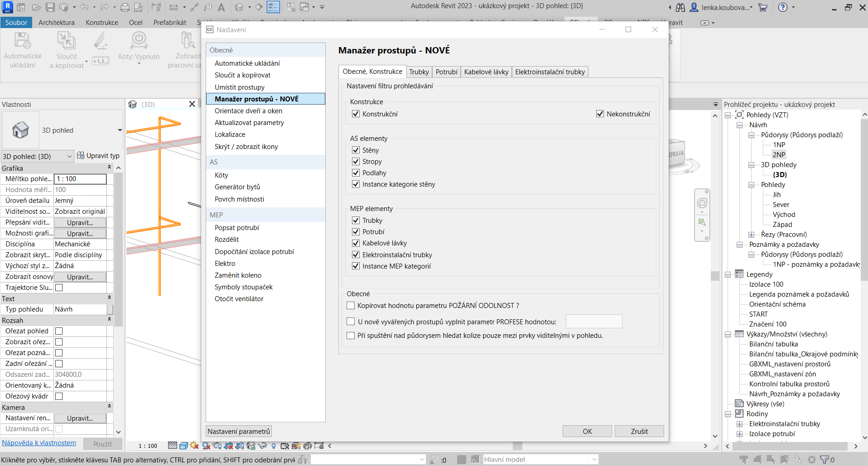Toggle the Kabelové lávky checkbox
868x466 pixels.
click(356, 243)
